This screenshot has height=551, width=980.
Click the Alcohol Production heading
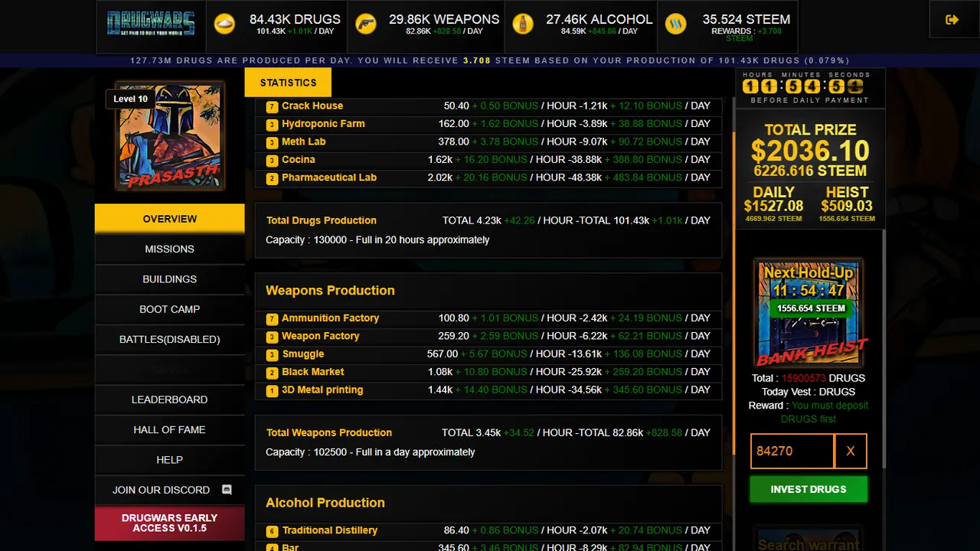tap(325, 503)
